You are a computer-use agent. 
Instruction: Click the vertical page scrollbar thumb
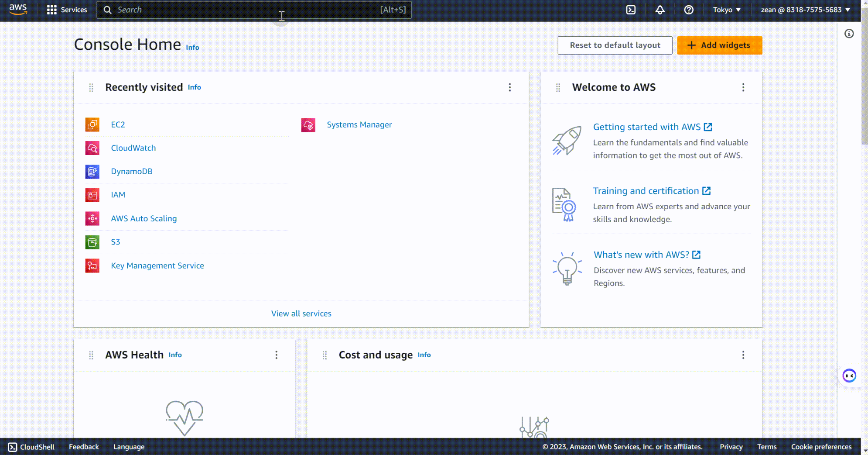865,76
